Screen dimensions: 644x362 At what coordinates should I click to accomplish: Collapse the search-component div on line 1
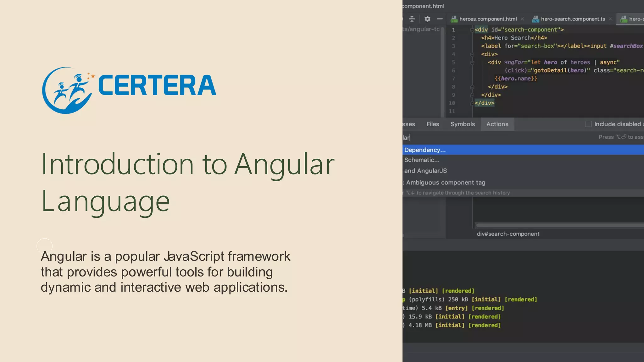pyautogui.click(x=472, y=30)
